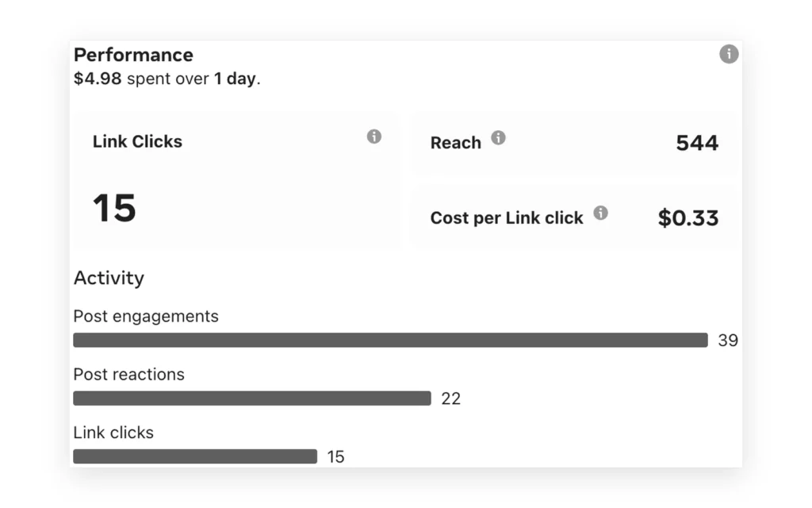This screenshot has height=508, width=812.
Task: Select the 39 engagements count
Action: point(728,341)
